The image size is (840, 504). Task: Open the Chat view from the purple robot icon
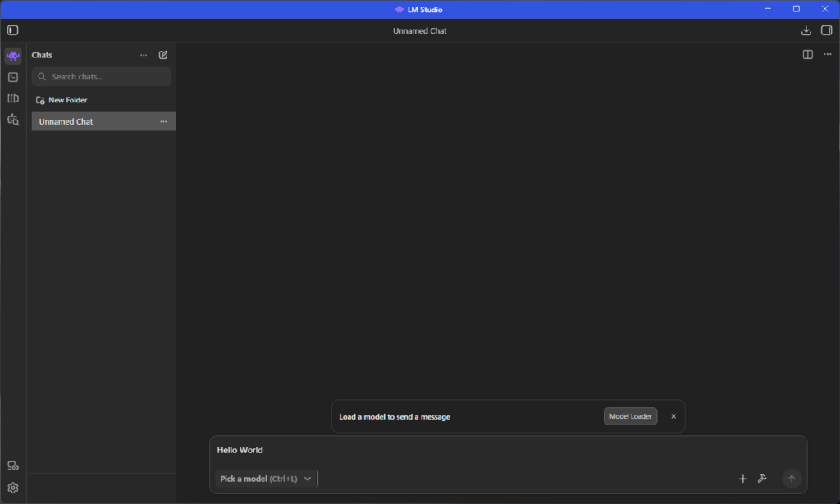pos(12,56)
